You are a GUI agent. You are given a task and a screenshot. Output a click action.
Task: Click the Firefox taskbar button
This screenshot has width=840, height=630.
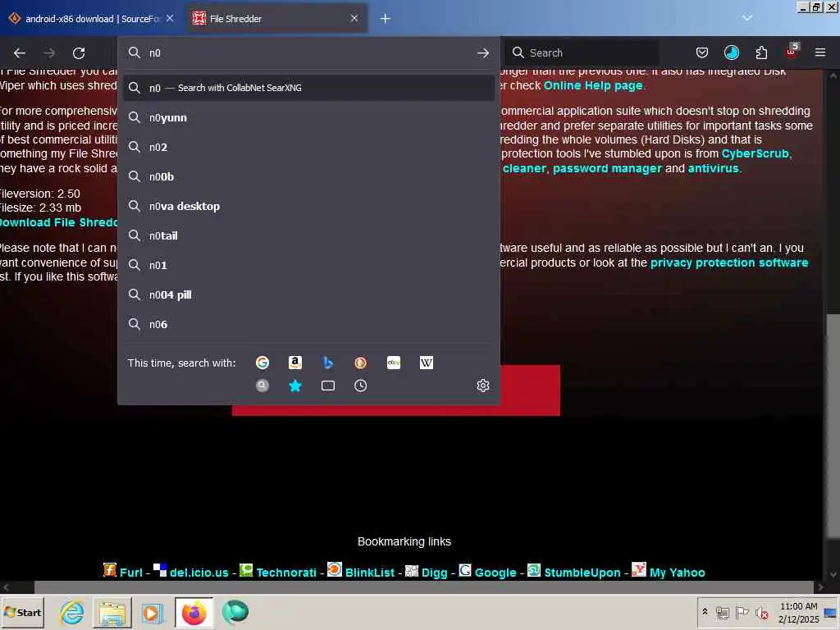[x=194, y=612]
